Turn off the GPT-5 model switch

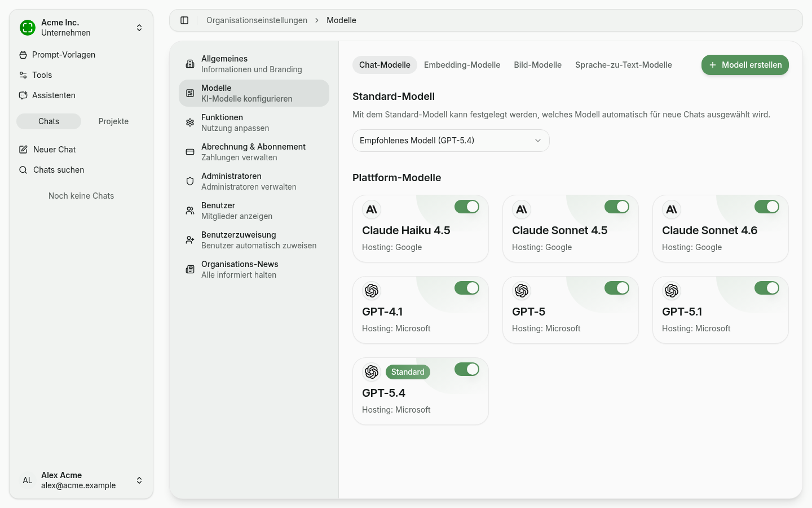pos(617,288)
